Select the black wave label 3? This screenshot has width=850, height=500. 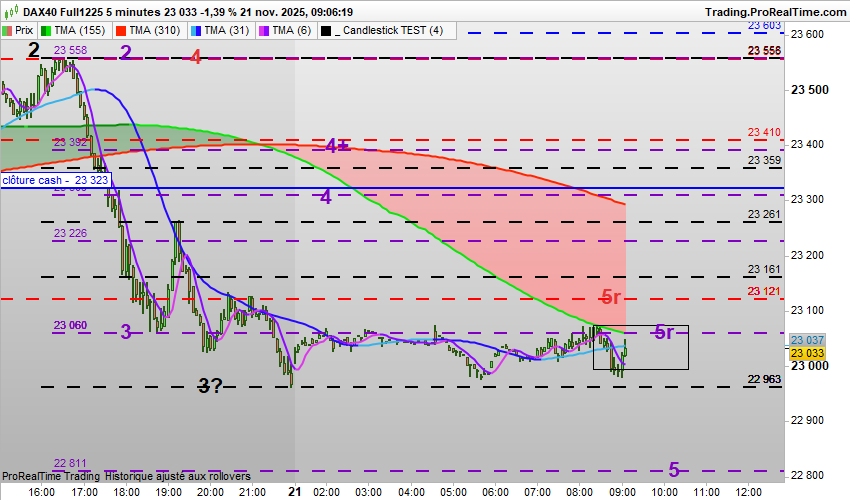210,386
